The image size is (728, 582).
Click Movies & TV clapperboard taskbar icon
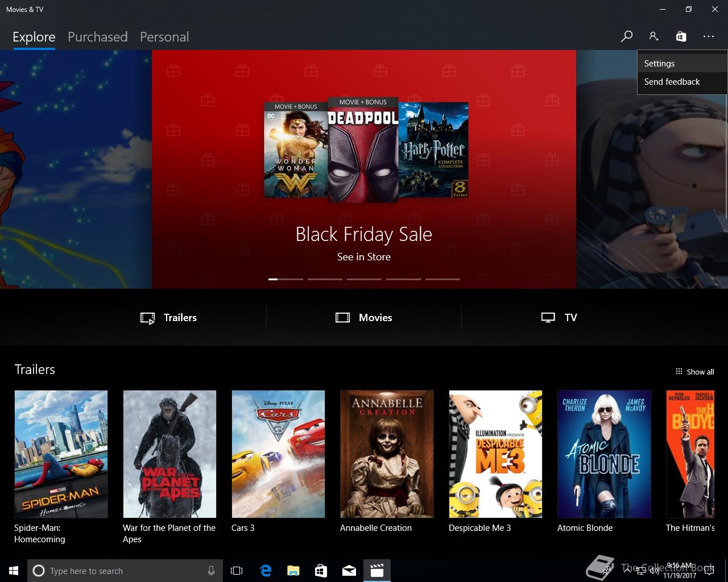click(377, 571)
